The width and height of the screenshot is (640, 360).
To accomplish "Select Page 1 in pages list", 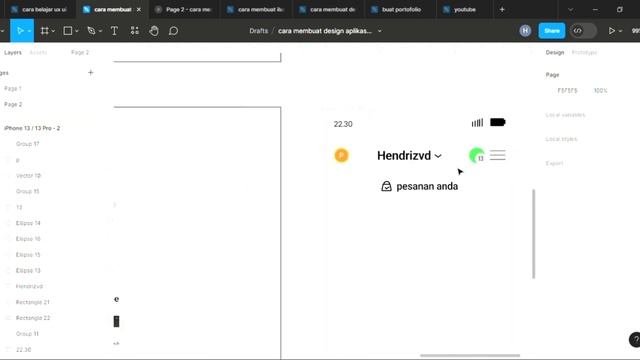I will click(x=13, y=89).
